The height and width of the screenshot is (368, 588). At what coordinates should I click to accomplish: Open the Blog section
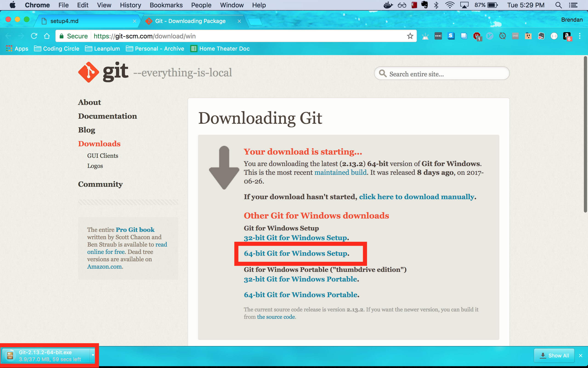point(87,130)
